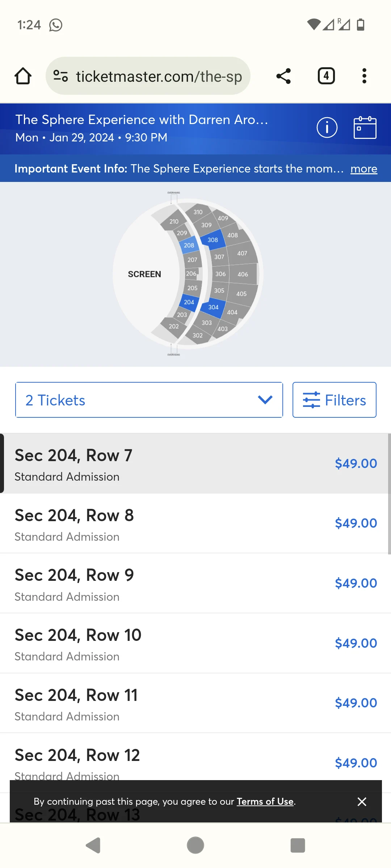Dismiss the Terms of Use banner

point(362,801)
